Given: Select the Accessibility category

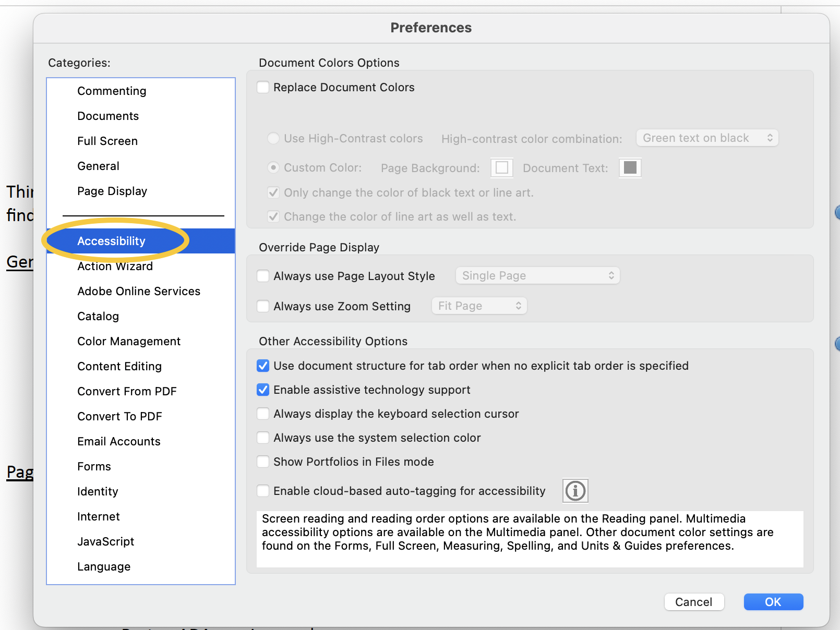Looking at the screenshot, I should point(111,240).
